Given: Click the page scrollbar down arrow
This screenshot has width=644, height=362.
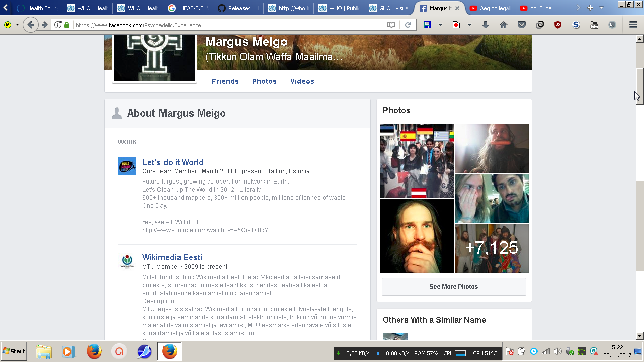Looking at the screenshot, I should pyautogui.click(x=640, y=335).
